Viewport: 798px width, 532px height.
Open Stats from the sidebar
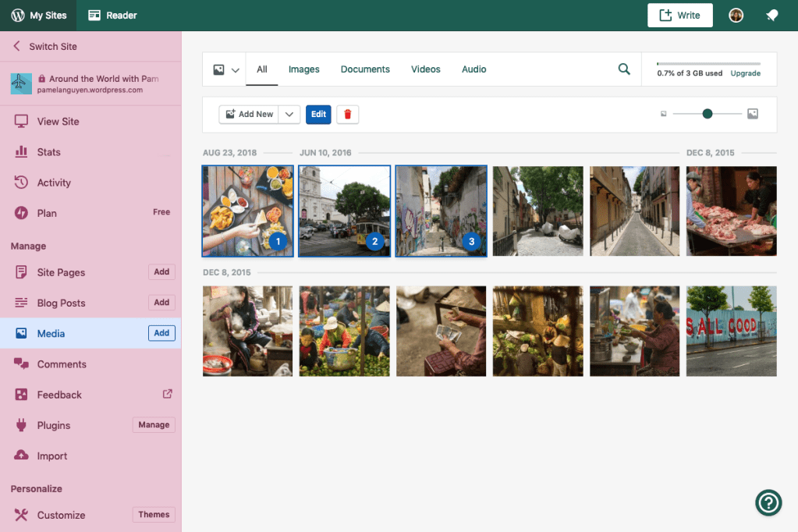tap(48, 152)
